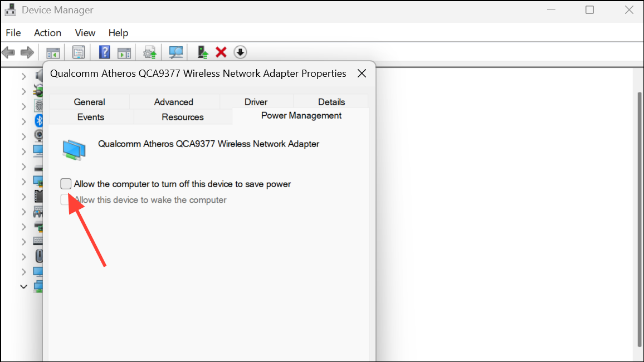Click the Back arrow in the toolbar
The height and width of the screenshot is (362, 644).
pyautogui.click(x=8, y=52)
